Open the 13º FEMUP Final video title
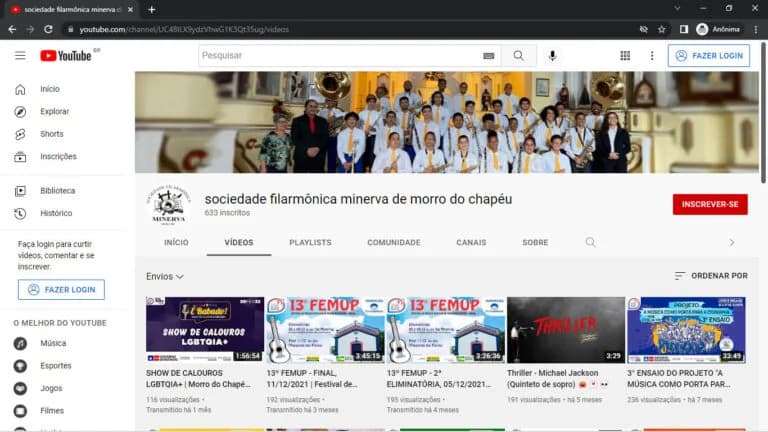 click(x=312, y=379)
